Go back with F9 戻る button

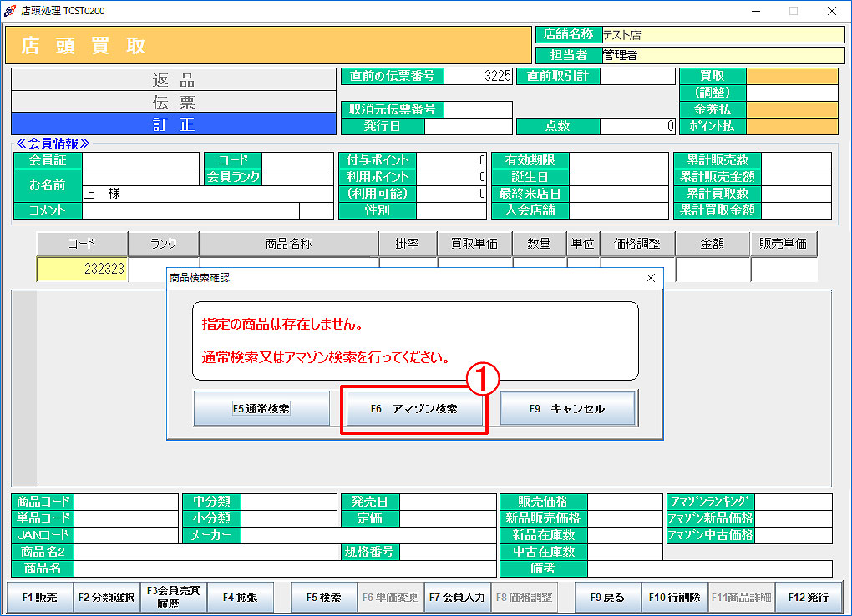click(607, 598)
